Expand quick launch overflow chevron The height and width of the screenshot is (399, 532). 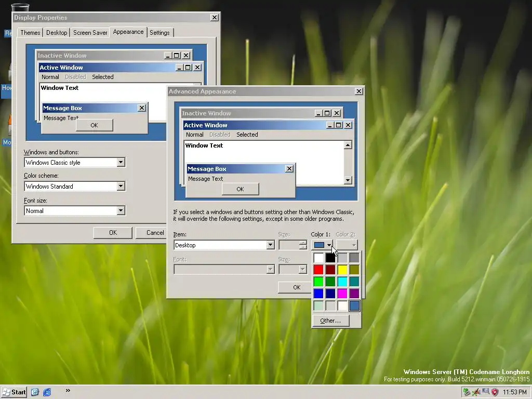point(68,391)
